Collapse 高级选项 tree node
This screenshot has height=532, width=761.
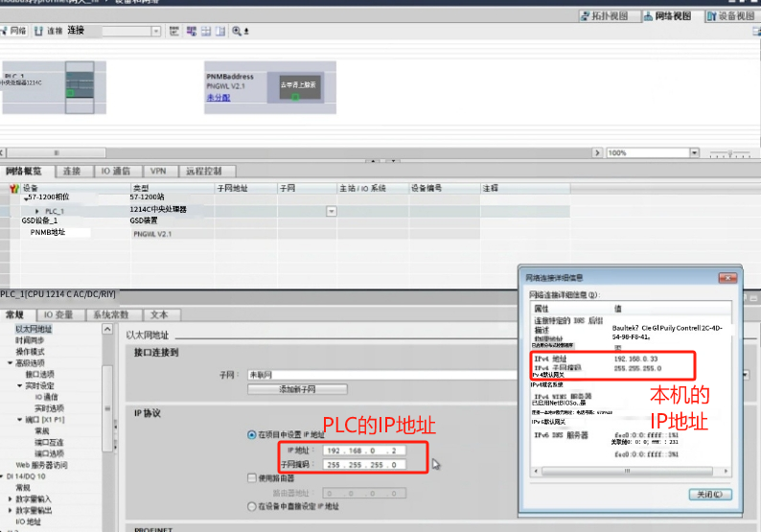pos(10,363)
